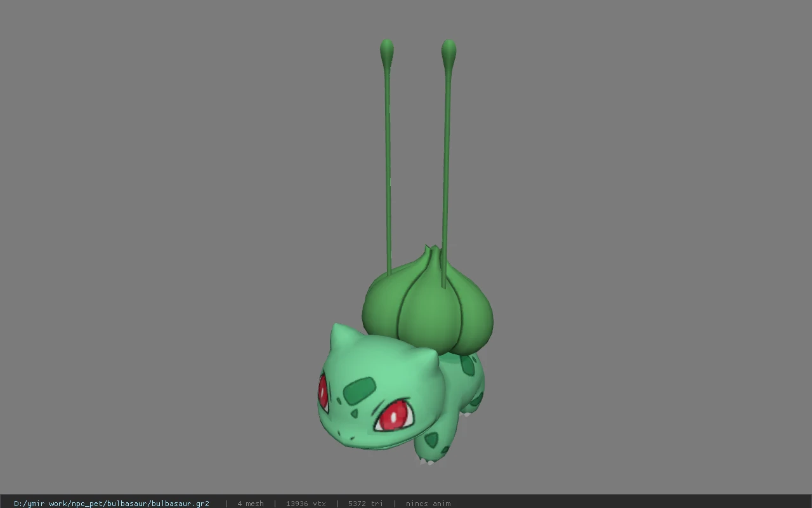This screenshot has height=508, width=812.
Task: Click the '4 mesh' status entry
Action: (x=251, y=504)
